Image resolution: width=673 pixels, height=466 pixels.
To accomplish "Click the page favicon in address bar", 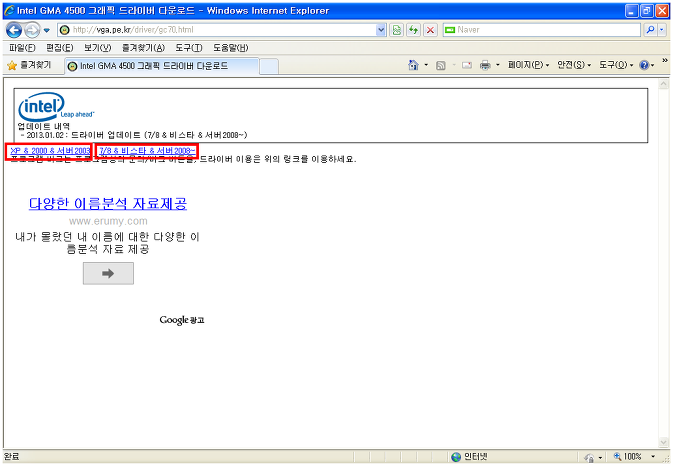I will (64, 30).
